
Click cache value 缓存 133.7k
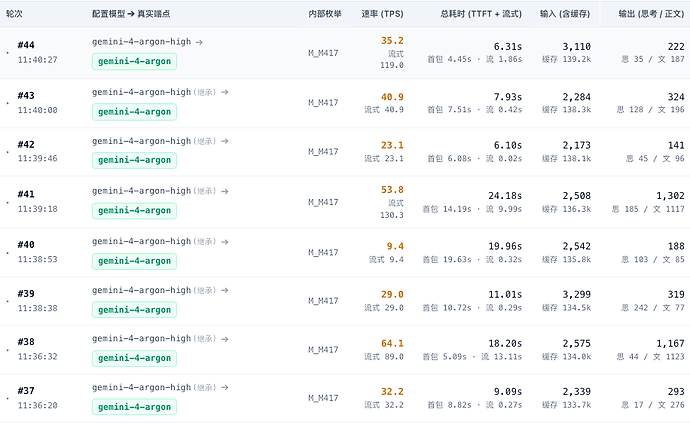tap(566, 405)
